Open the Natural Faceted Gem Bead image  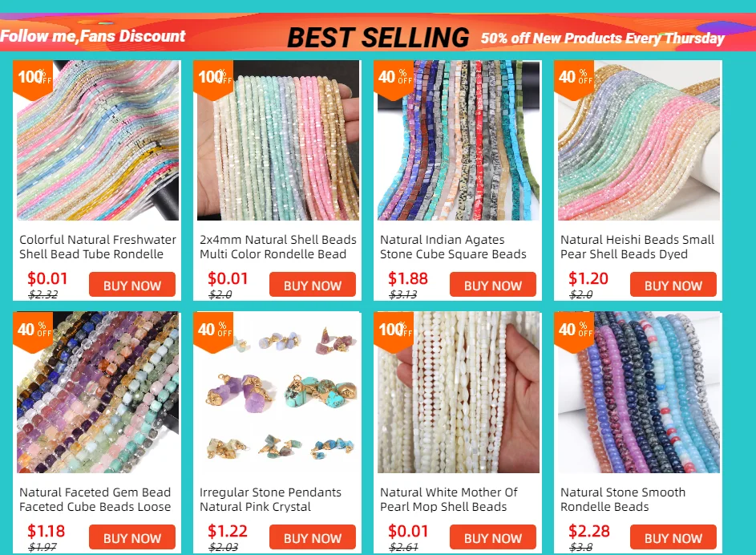98,392
